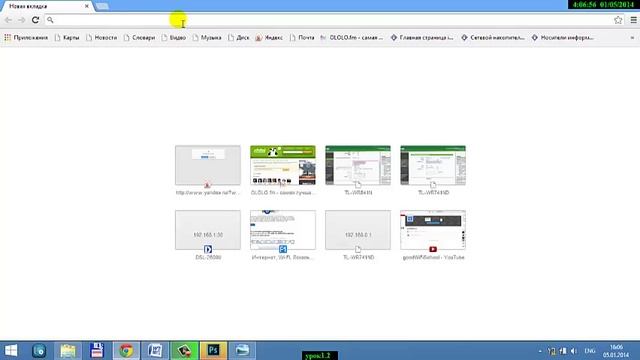
Task: Open the Chrome menu (three lines)
Action: tap(633, 20)
